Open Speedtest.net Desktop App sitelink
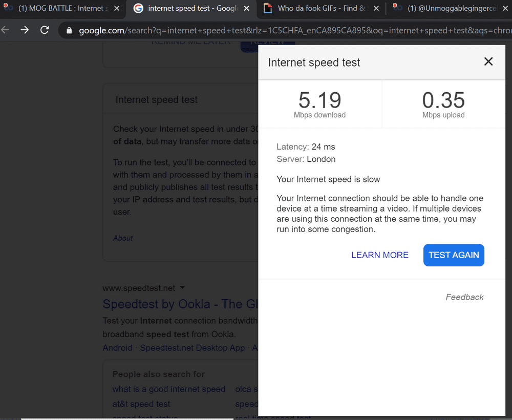 point(193,348)
